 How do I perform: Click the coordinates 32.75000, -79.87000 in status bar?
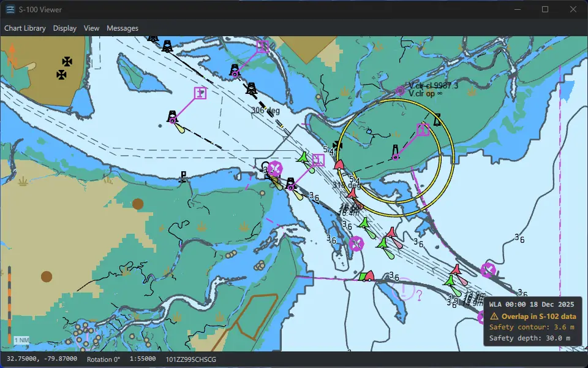tap(42, 359)
